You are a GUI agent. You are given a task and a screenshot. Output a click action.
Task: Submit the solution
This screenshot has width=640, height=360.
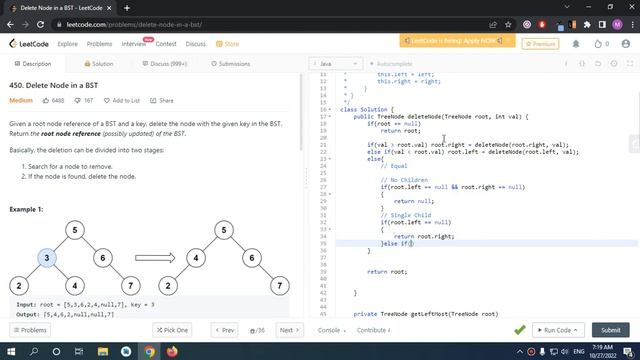(x=611, y=330)
